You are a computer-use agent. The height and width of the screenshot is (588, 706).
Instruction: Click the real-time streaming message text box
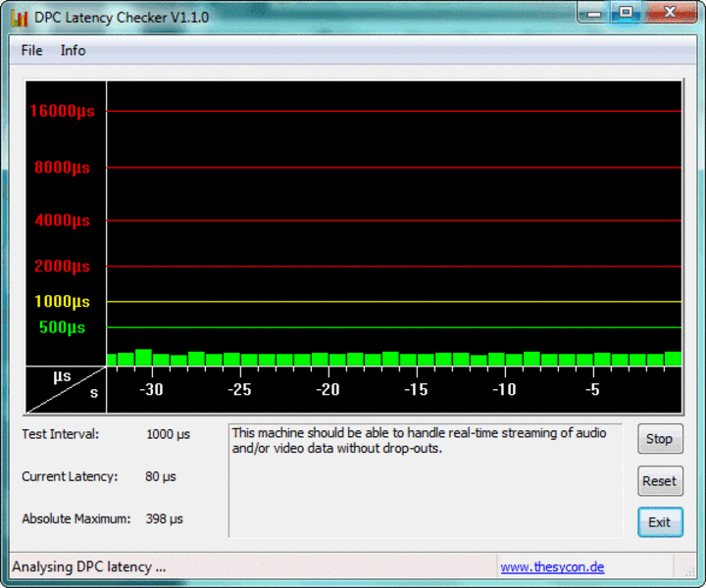[x=425, y=480]
